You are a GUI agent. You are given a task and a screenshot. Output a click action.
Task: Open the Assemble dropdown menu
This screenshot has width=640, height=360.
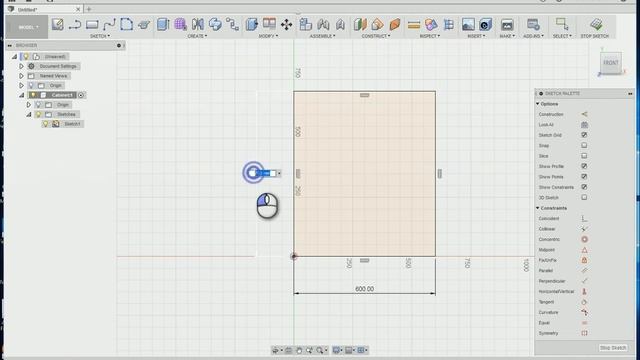322,36
